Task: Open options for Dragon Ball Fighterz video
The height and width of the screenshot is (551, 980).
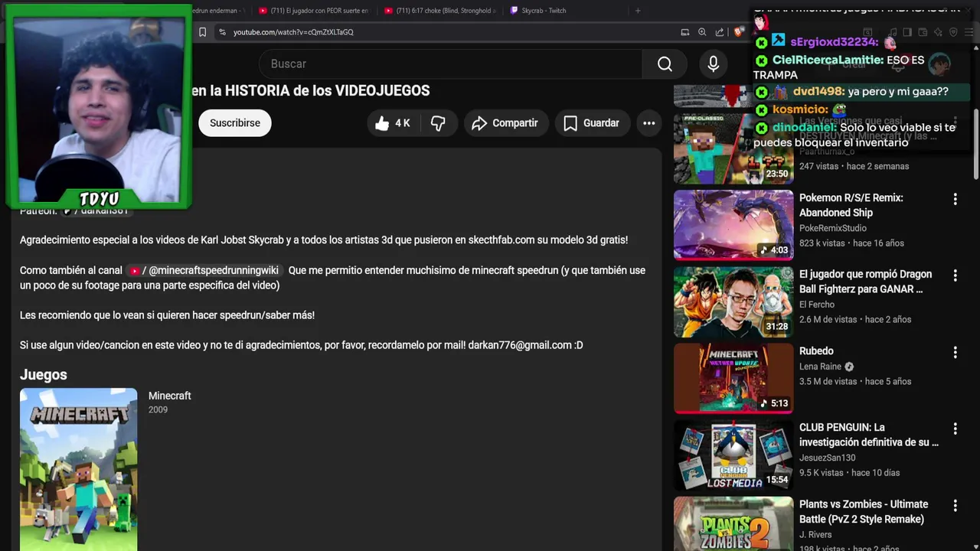Action: [x=955, y=275]
